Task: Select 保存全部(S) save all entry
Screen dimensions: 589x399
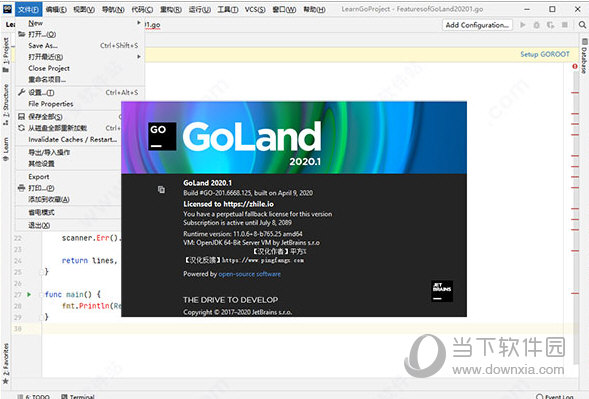Action: tap(68, 116)
